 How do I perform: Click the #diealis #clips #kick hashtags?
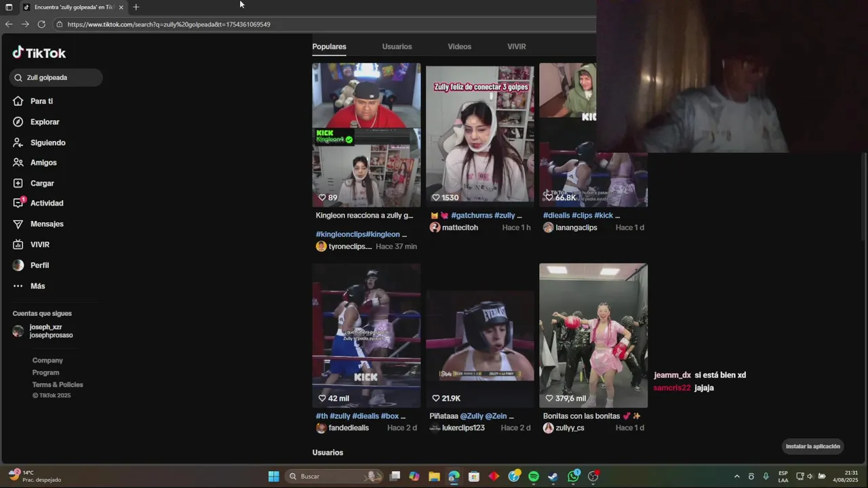(x=581, y=216)
